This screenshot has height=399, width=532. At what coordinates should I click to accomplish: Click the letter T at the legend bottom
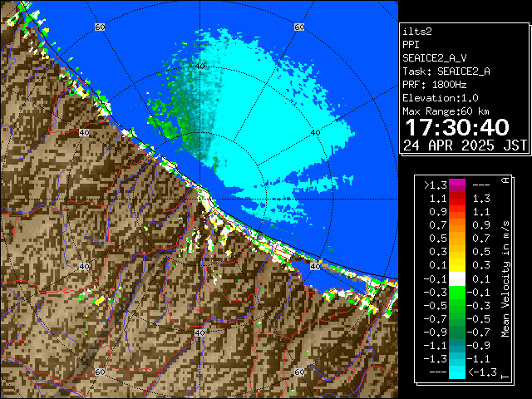[x=505, y=377]
